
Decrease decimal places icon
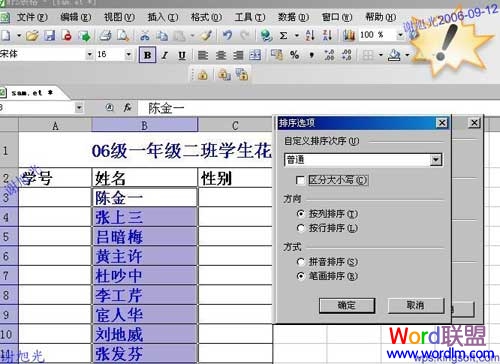[347, 55]
